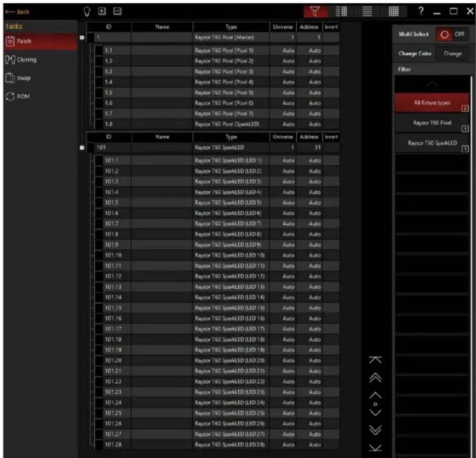Image resolution: width=476 pixels, height=458 pixels.
Task: Select row 101.16
Action: coord(217,319)
